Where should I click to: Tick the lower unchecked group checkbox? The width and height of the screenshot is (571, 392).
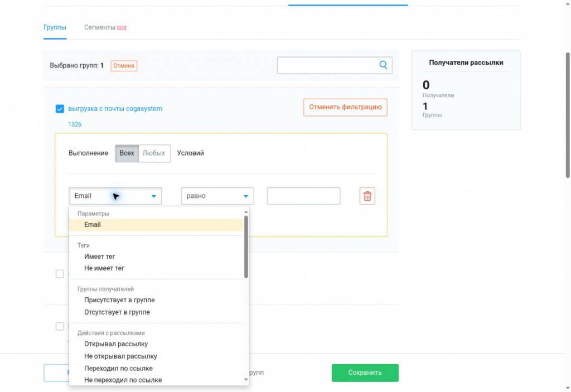[x=60, y=326]
